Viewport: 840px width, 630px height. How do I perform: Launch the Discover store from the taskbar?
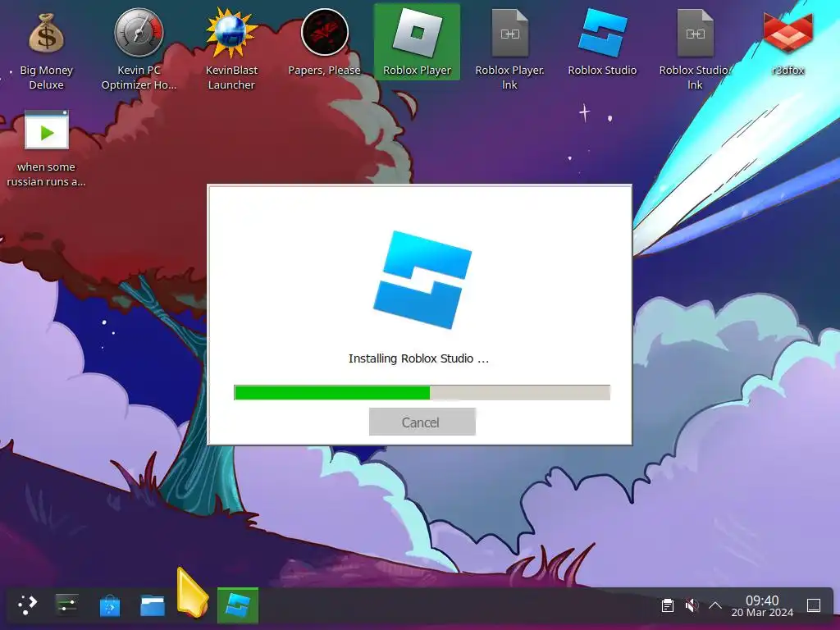tap(110, 605)
